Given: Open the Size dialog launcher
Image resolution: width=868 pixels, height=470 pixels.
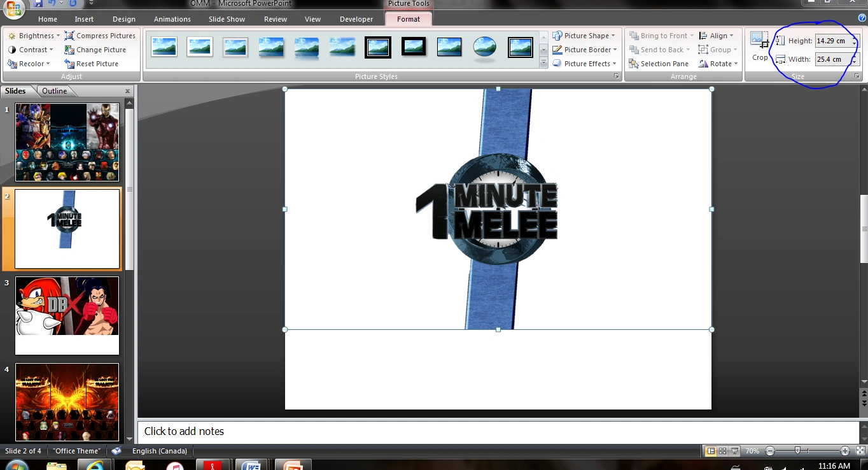Looking at the screenshot, I should click(857, 76).
